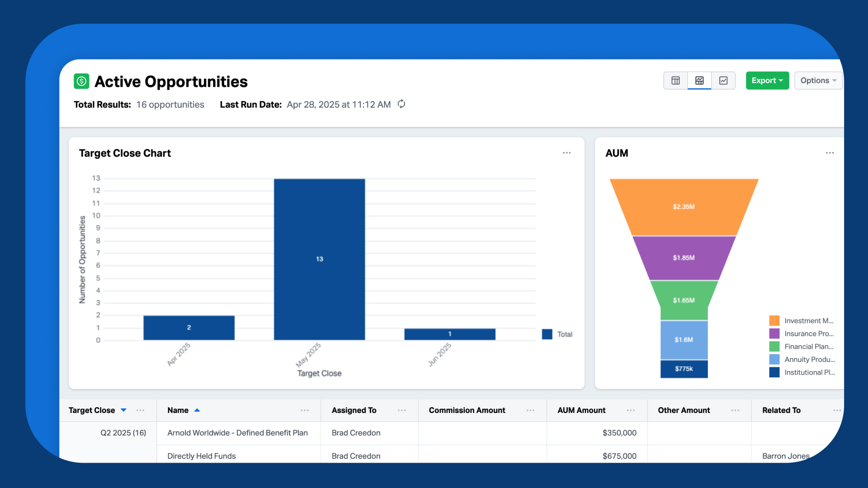Open the Options dropdown
This screenshot has height=488, width=868.
818,80
